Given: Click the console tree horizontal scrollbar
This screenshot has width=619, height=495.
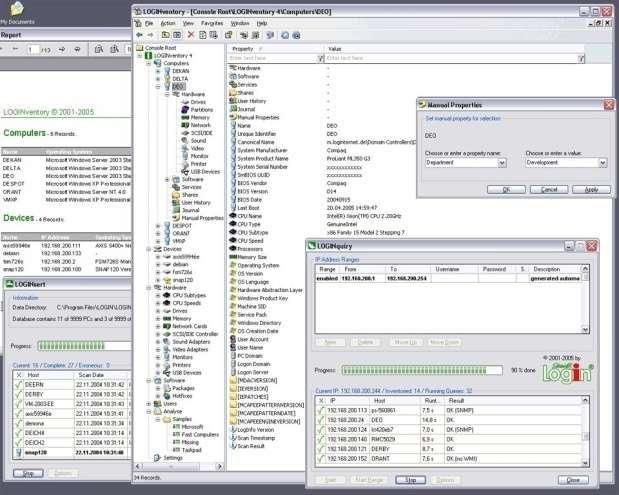Looking at the screenshot, I should tap(179, 467).
